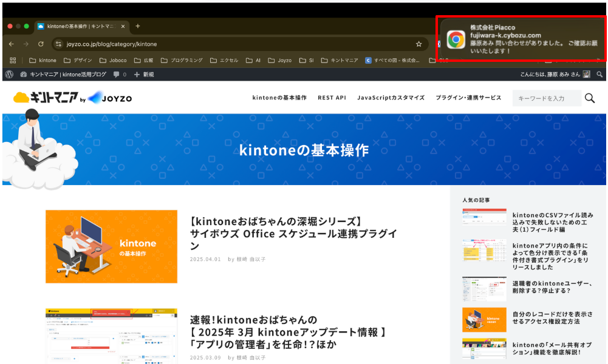Open the 株式会社Piacco Chrome notification
Viewport: 608px width, 364px height.
pyautogui.click(x=522, y=39)
